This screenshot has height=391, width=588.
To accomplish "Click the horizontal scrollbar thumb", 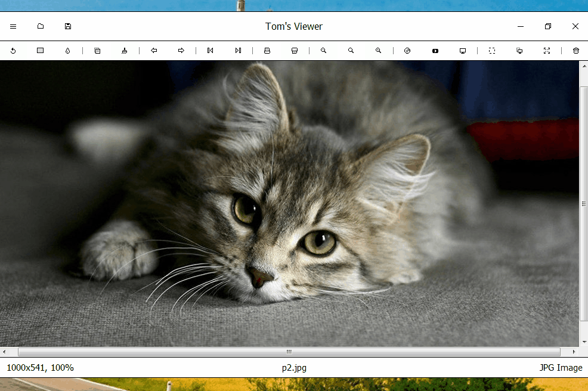I will point(289,352).
